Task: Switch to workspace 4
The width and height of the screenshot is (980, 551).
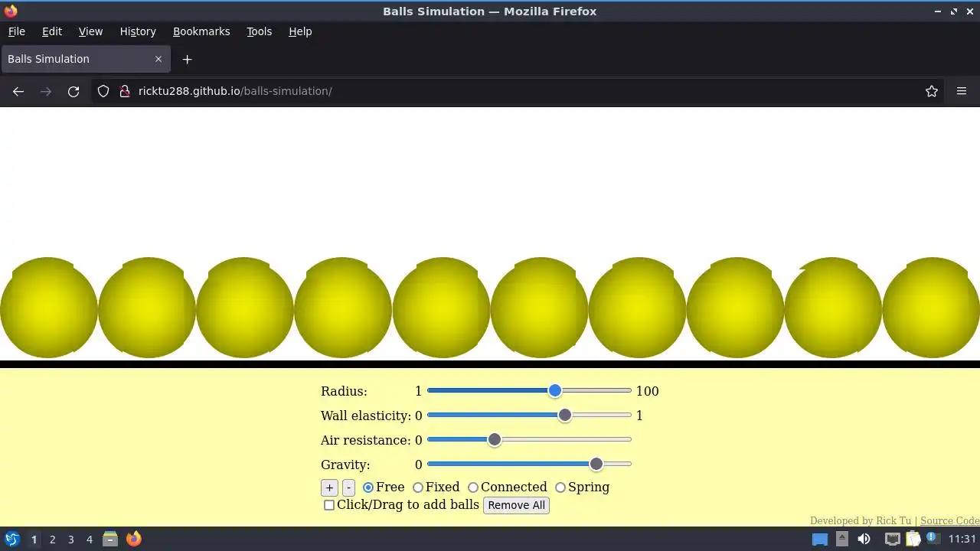Action: coord(90,539)
